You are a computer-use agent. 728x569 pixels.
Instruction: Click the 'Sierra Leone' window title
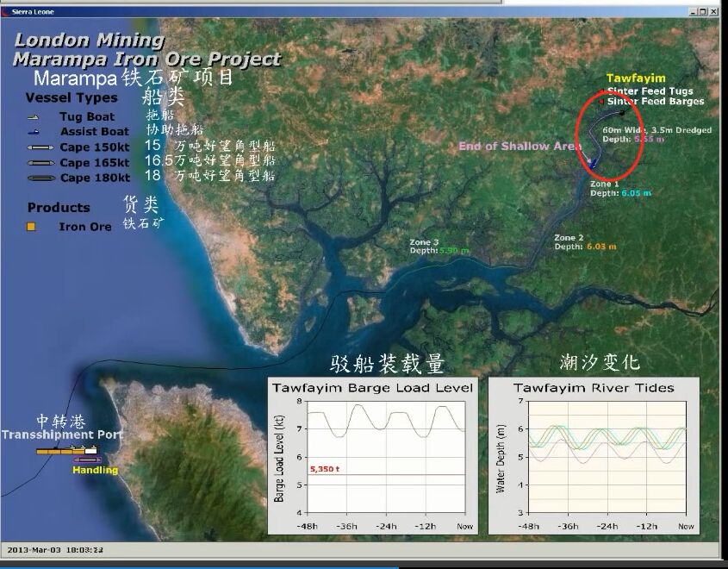[33, 12]
